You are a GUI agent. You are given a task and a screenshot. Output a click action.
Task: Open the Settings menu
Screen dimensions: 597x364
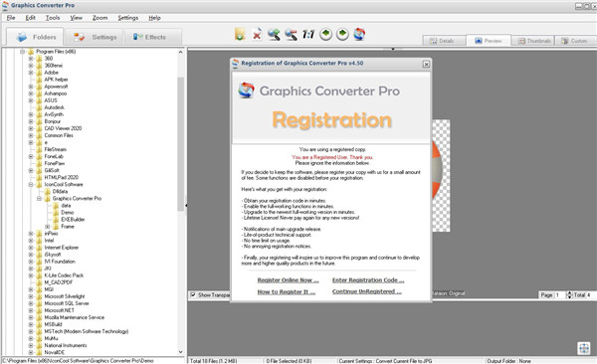pyautogui.click(x=128, y=18)
